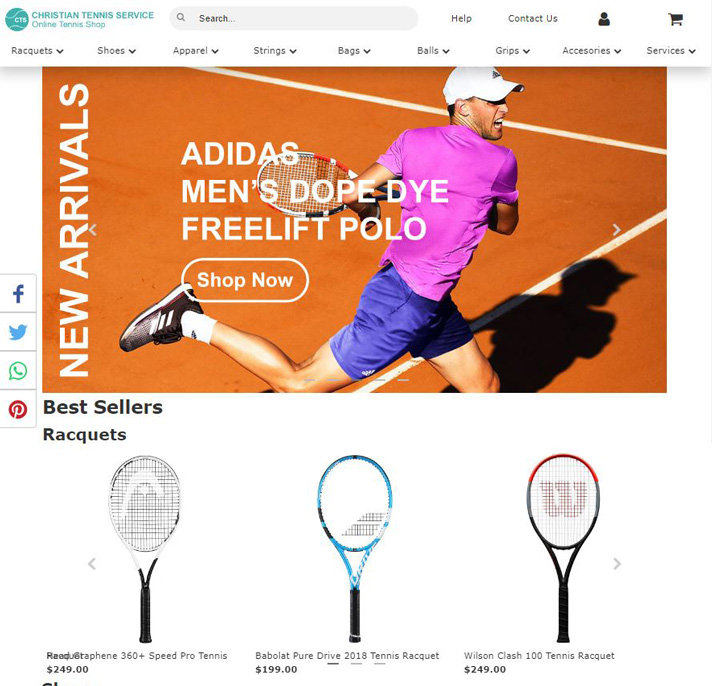Image resolution: width=712 pixels, height=686 pixels.
Task: Expand the Shoes dropdown menu
Action: pyautogui.click(x=116, y=51)
